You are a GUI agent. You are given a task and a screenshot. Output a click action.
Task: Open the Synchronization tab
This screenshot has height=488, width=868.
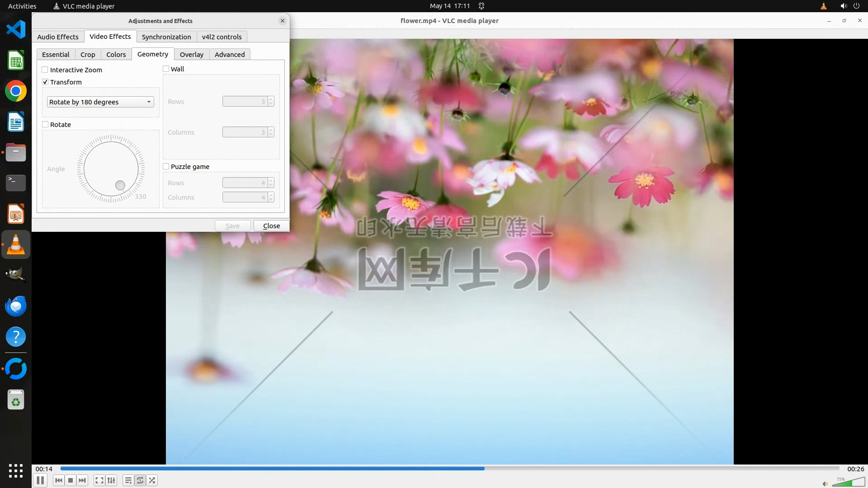coord(166,37)
